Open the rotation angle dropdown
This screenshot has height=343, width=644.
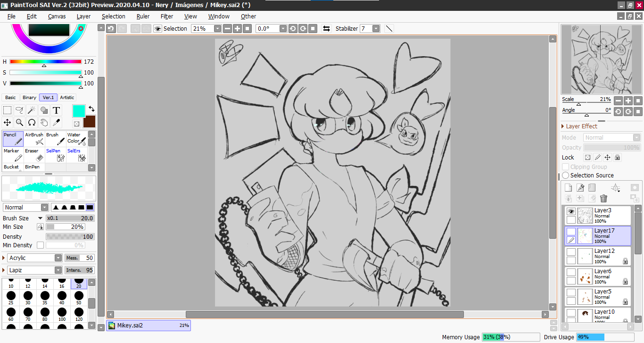[x=283, y=29]
